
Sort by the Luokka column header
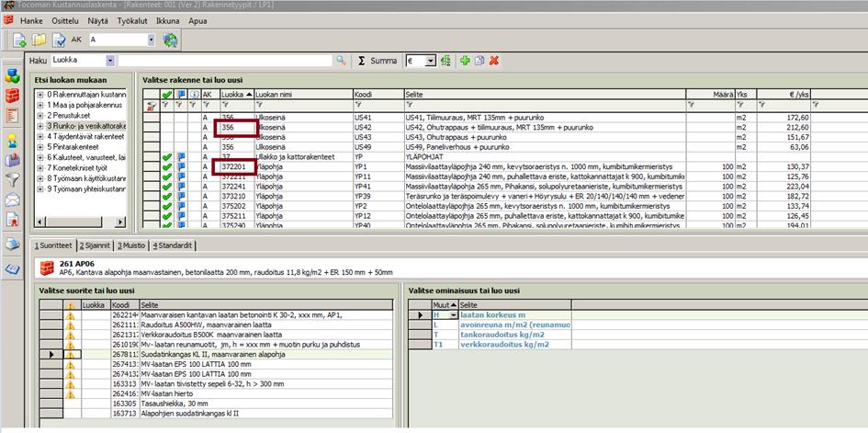pos(237,95)
